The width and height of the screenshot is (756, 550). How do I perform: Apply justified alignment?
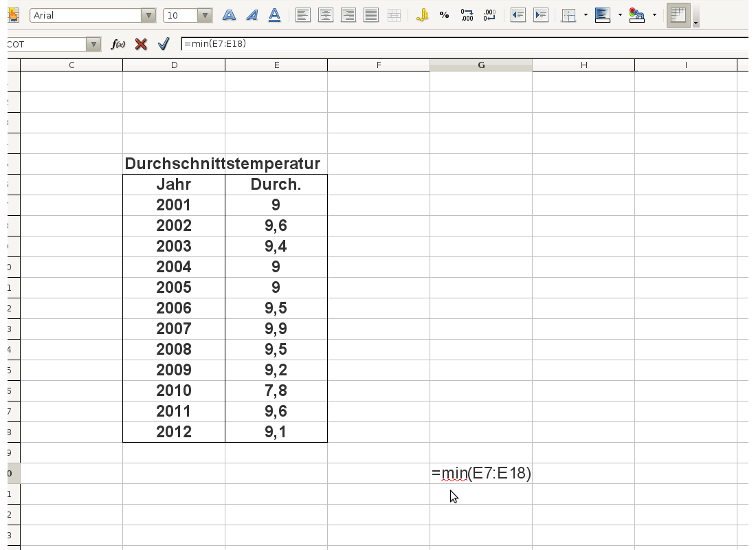coord(370,15)
